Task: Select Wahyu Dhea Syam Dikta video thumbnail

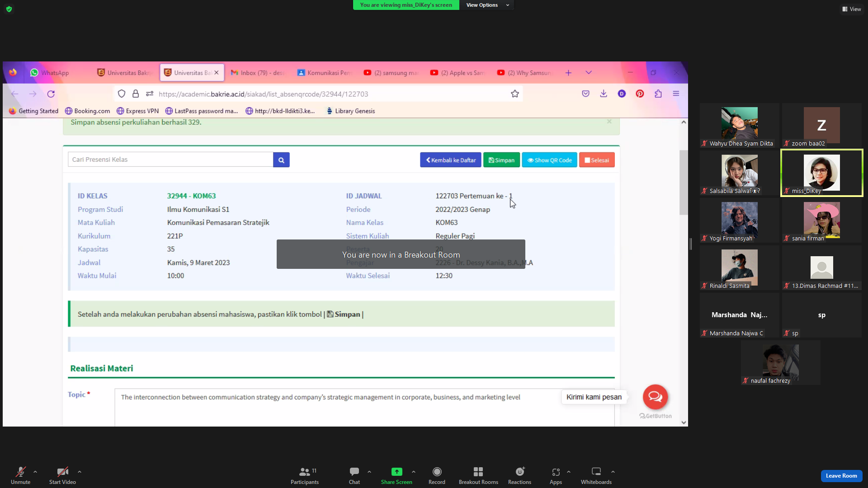Action: click(740, 125)
